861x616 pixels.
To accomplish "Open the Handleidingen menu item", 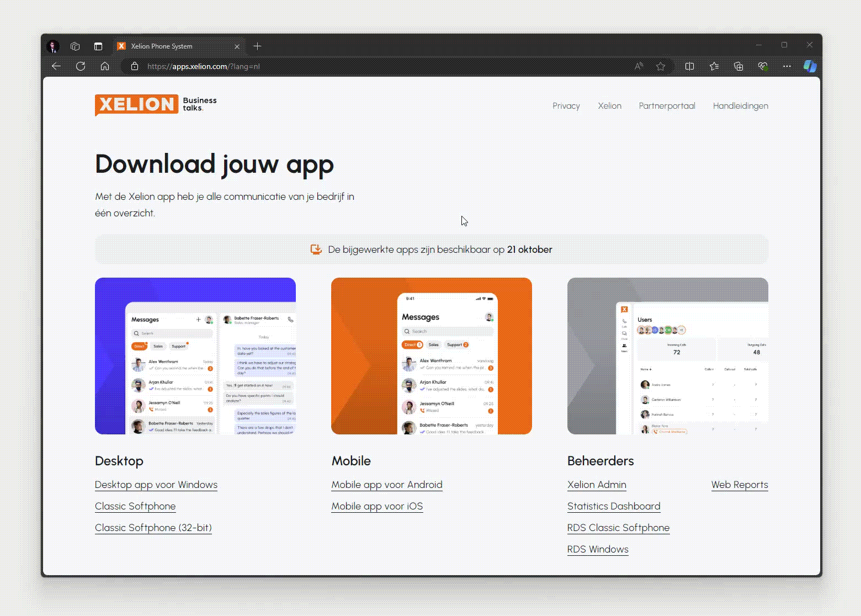I will (741, 106).
